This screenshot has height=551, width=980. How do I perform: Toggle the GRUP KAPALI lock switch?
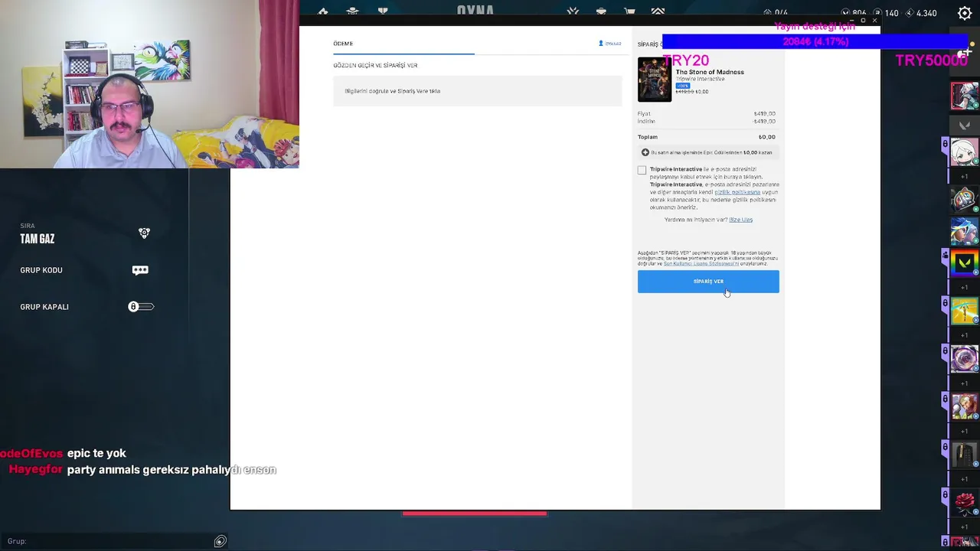tap(141, 307)
